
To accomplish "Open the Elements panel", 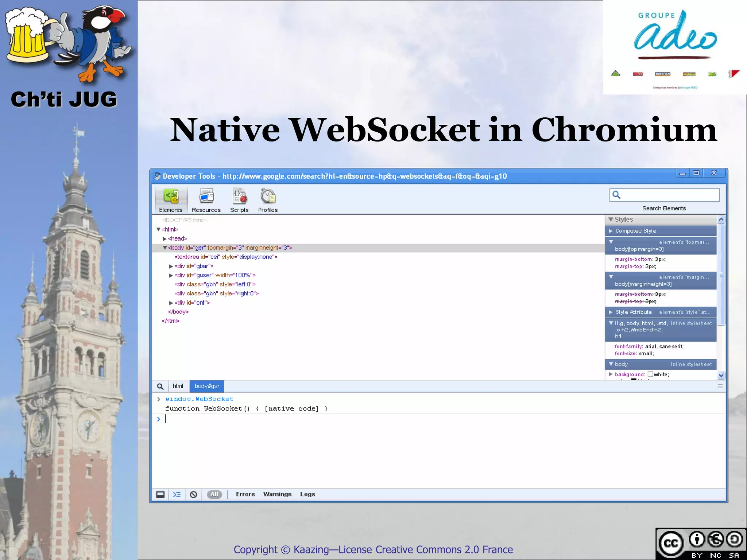I will [x=171, y=200].
